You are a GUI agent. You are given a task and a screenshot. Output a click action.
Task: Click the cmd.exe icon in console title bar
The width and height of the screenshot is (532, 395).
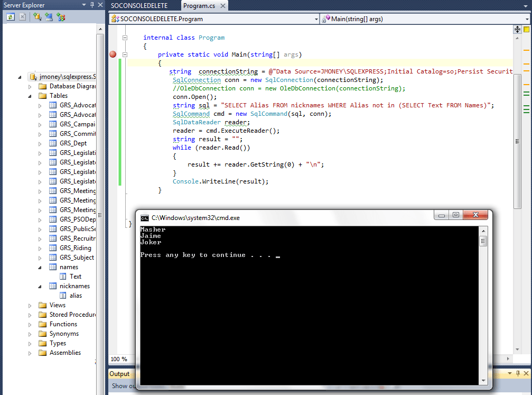(x=144, y=217)
